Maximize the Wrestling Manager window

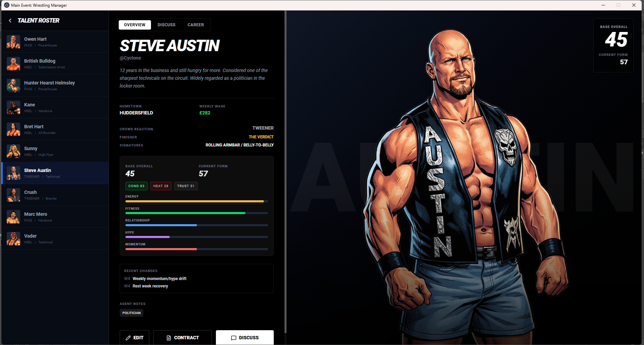(x=618, y=5)
